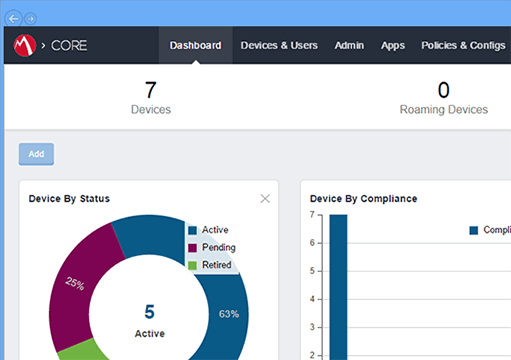Viewport: 511px width, 360px height.
Task: Click the browser forward arrow button
Action: tap(31, 19)
